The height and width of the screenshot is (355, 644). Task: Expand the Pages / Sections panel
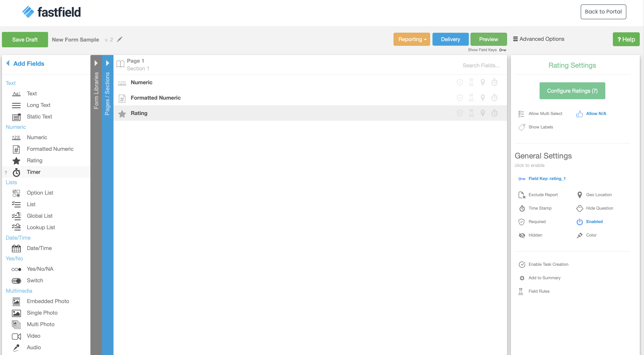tap(108, 63)
